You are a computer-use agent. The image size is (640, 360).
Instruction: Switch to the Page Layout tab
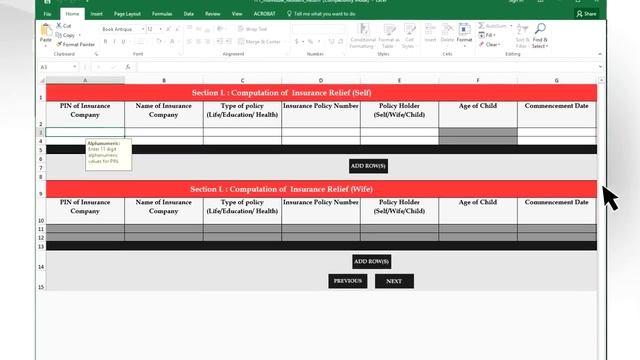point(127,14)
